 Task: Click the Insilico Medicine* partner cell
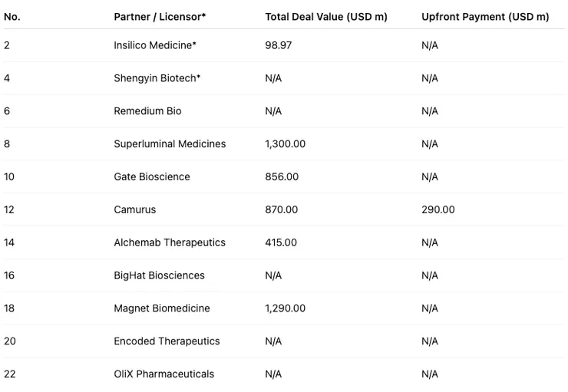pos(155,45)
